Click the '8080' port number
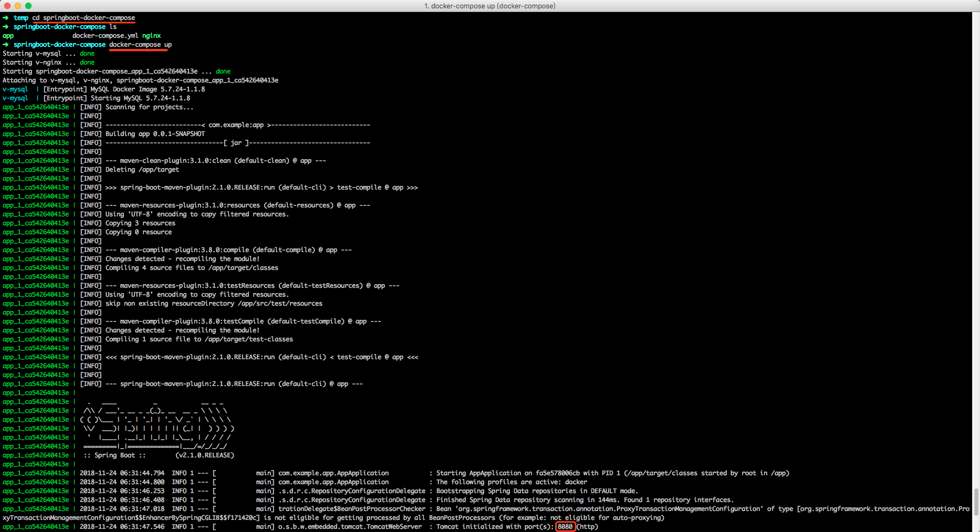This screenshot has height=532, width=980. pos(565,527)
